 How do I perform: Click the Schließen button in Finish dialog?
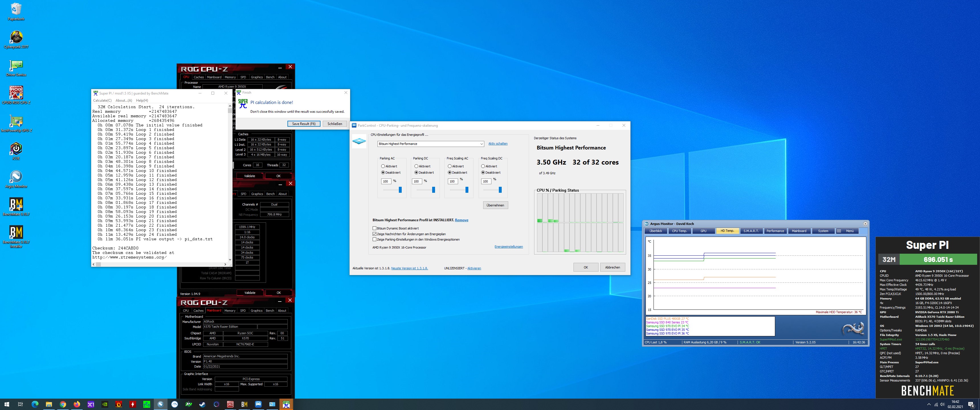(x=335, y=124)
